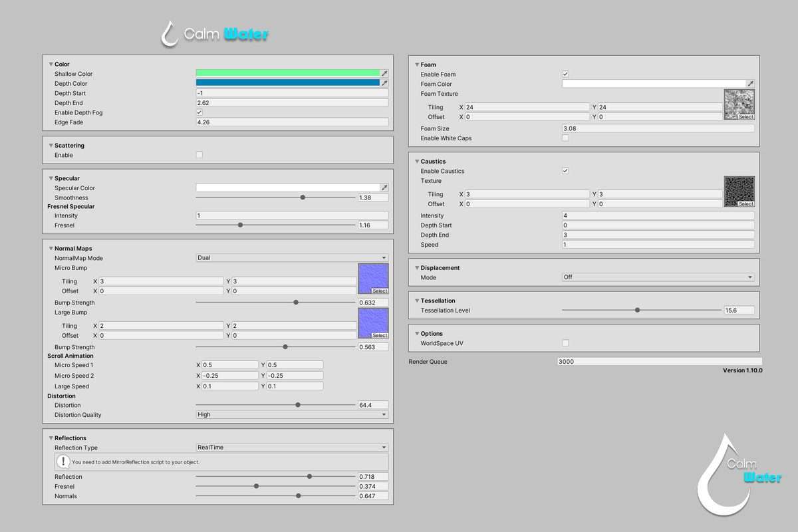The height and width of the screenshot is (532, 798).
Task: Collapse the Displacement section
Action: coord(417,268)
